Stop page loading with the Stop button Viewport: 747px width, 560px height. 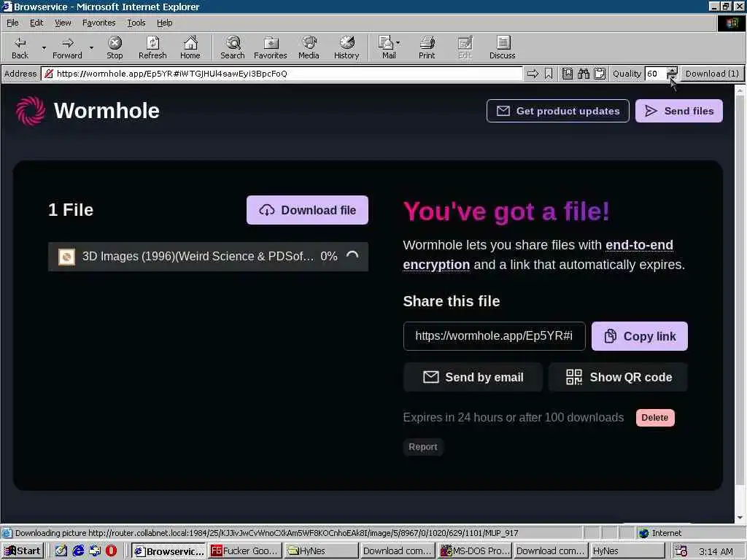[x=115, y=47]
